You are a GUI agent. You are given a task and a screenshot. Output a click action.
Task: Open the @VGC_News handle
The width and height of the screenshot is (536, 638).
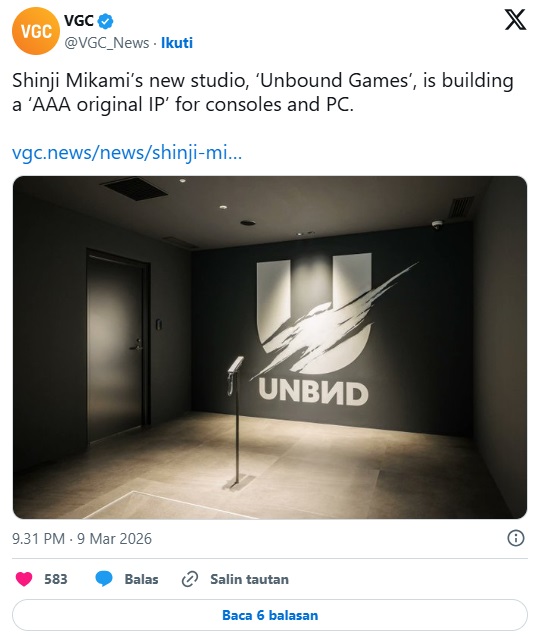(107, 43)
